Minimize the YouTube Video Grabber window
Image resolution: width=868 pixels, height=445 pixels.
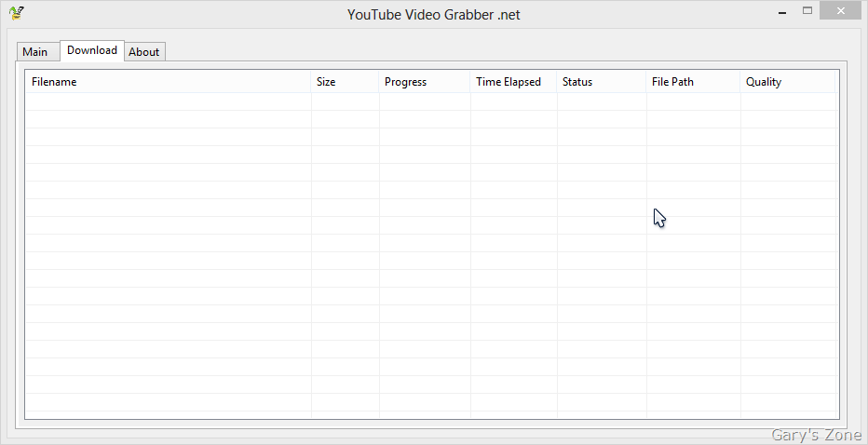pyautogui.click(x=782, y=11)
